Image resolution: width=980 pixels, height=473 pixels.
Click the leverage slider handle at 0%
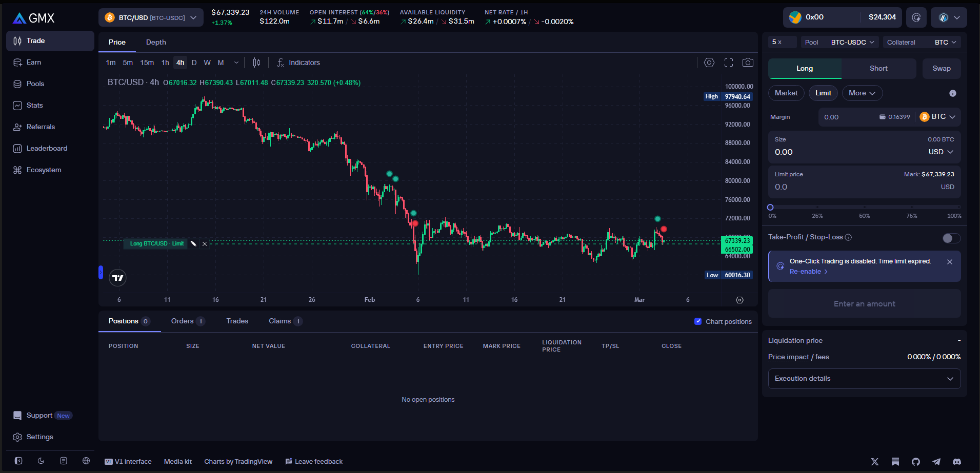coord(770,208)
